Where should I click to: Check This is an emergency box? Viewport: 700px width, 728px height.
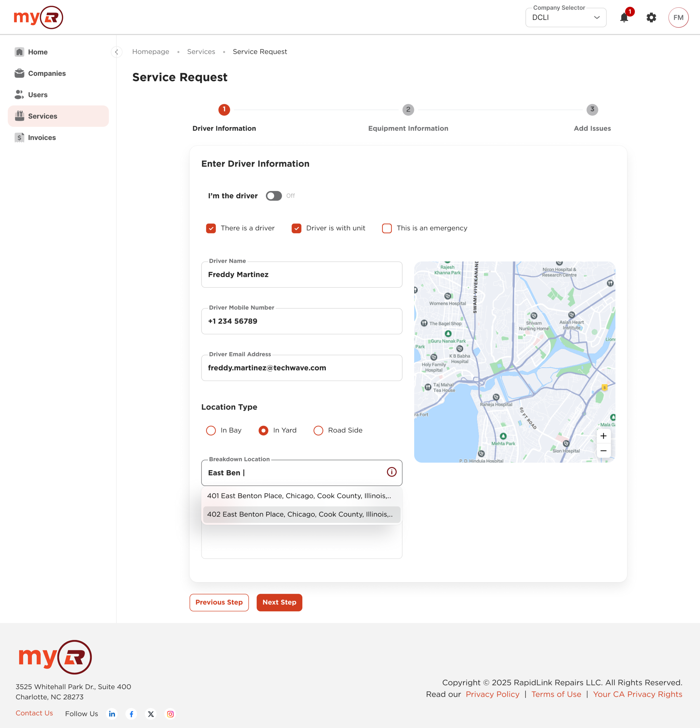[x=387, y=228]
